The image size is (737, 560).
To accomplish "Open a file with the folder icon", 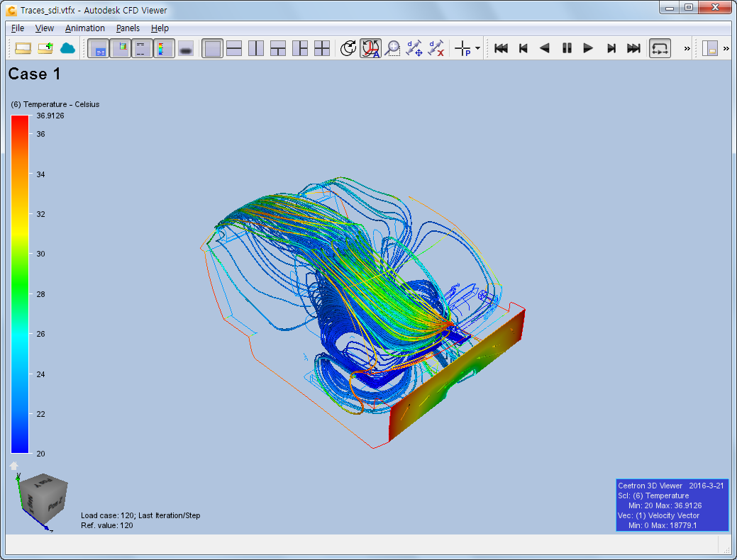I will click(x=23, y=48).
